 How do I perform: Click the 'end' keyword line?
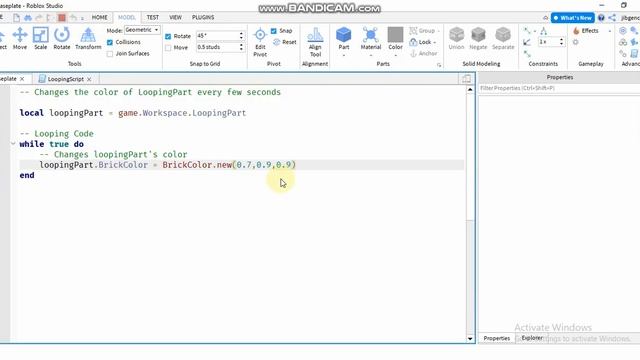pyautogui.click(x=27, y=175)
